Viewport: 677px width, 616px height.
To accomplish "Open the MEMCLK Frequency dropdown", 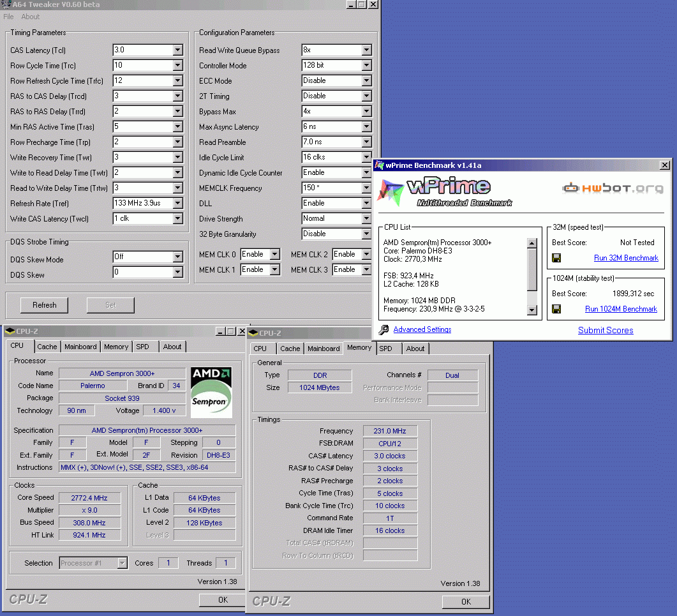I will tap(366, 188).
